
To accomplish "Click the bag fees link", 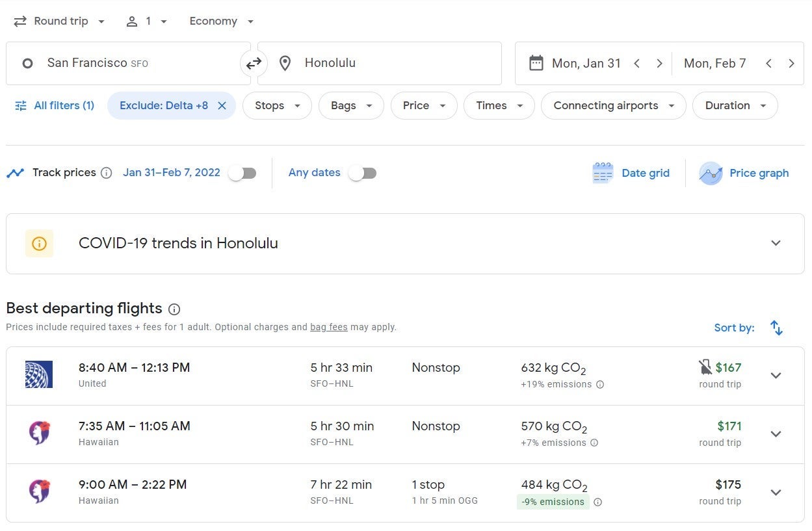I will click(x=328, y=327).
